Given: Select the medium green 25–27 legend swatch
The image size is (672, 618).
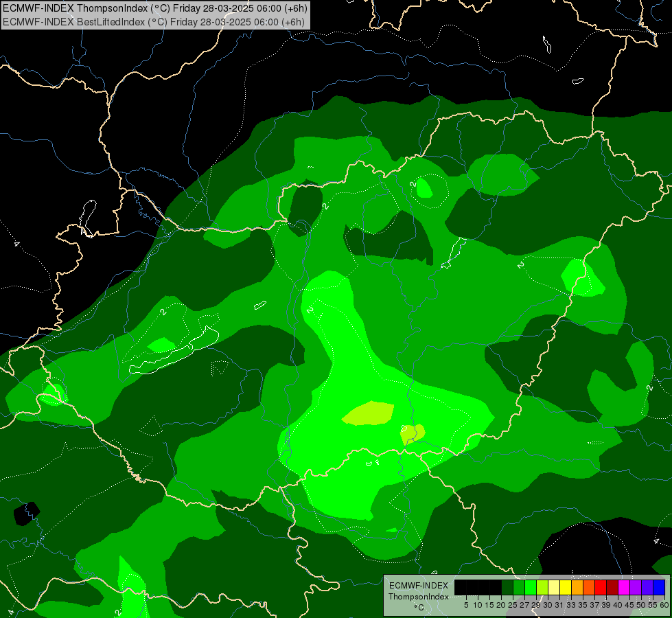Looking at the screenshot, I should (519, 587).
